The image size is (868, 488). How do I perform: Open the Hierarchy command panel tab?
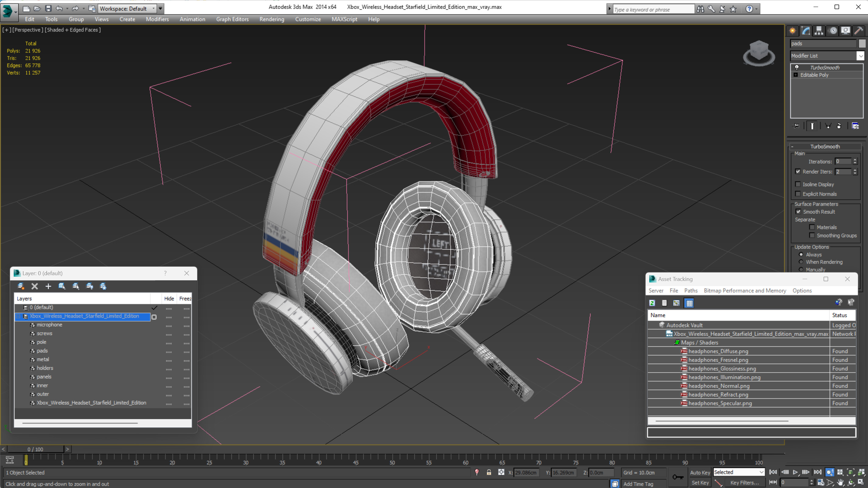(819, 31)
